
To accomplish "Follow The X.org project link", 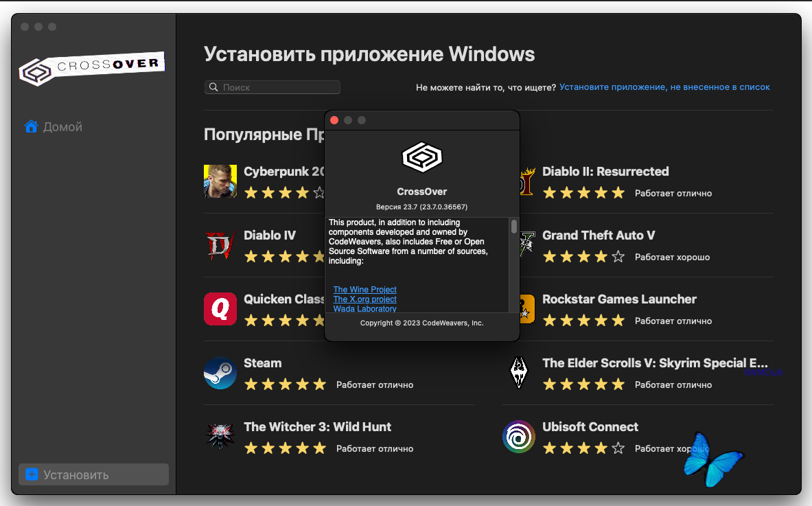I will [364, 299].
